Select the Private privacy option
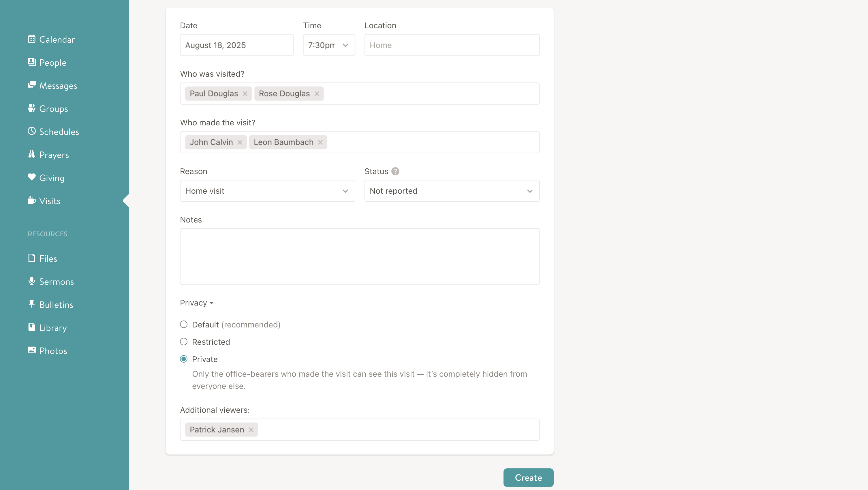This screenshot has height=490, width=868. click(184, 359)
